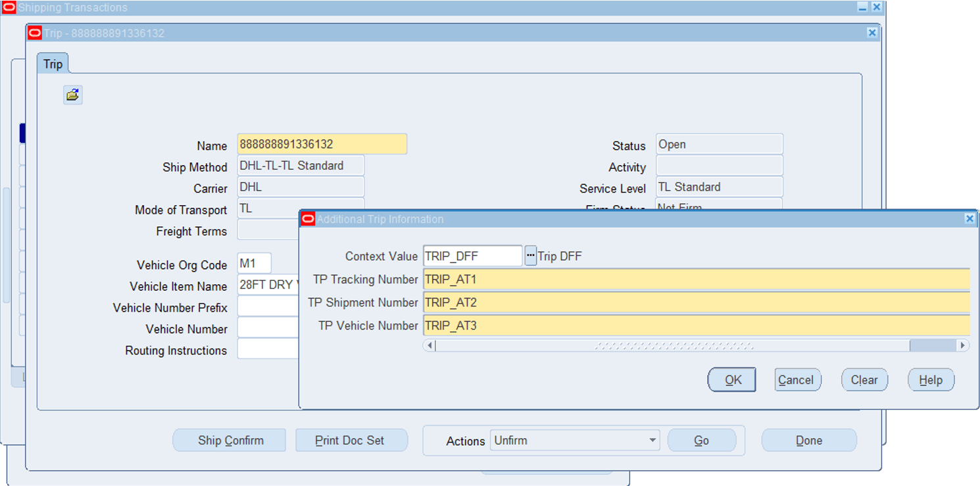Click the Oracle logo on the Trip window titlebar

click(35, 32)
